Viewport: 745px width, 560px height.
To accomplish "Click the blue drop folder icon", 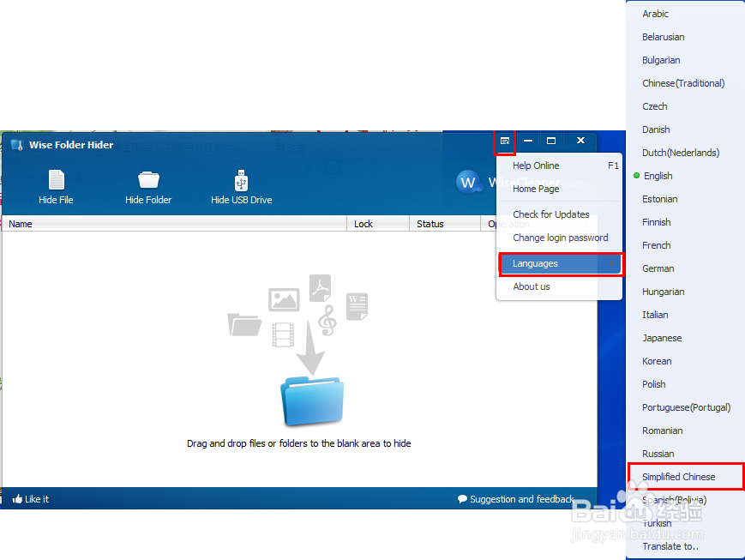I will (x=312, y=400).
